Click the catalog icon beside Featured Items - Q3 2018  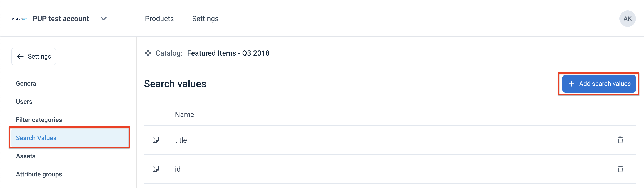148,53
